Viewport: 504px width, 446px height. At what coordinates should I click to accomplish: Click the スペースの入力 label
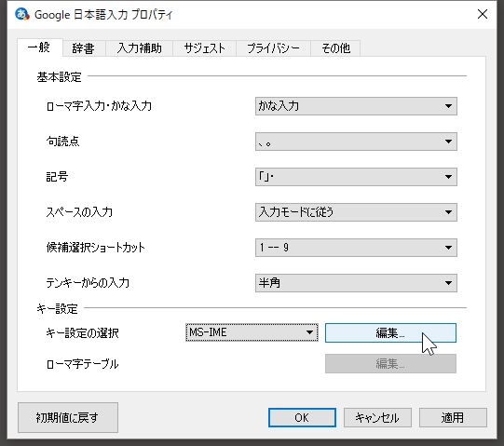pos(79,211)
